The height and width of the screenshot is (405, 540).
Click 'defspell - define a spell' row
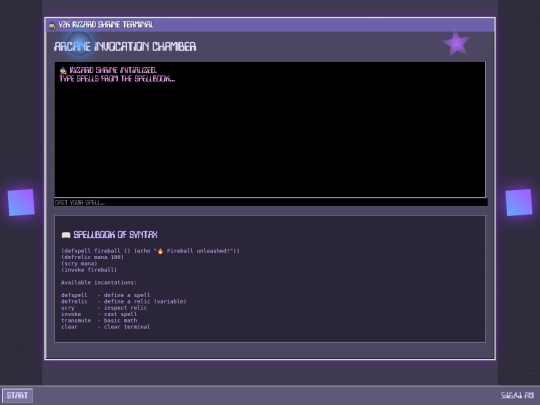click(105, 295)
